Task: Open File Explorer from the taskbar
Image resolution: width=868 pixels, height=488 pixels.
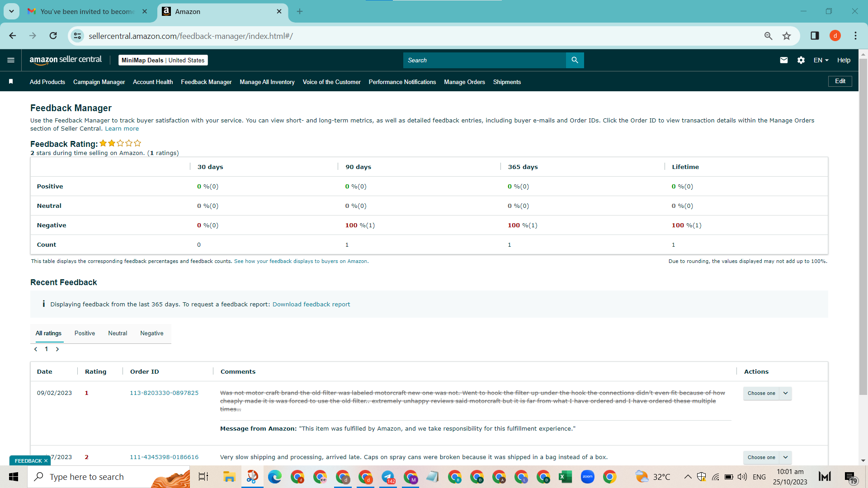Action: pyautogui.click(x=229, y=477)
